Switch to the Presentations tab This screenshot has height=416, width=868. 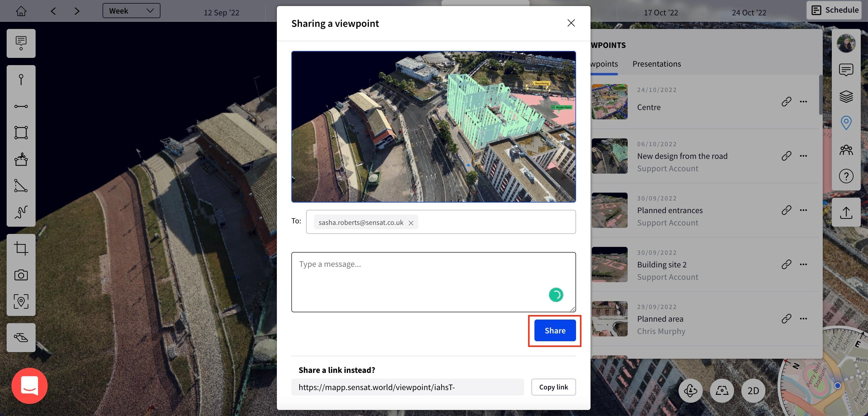656,64
